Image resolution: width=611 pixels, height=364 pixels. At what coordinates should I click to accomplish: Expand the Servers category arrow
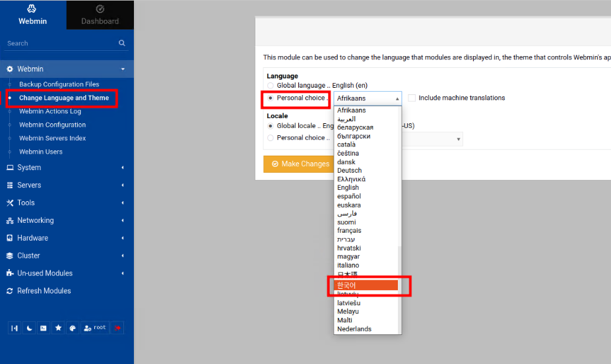[x=123, y=185]
